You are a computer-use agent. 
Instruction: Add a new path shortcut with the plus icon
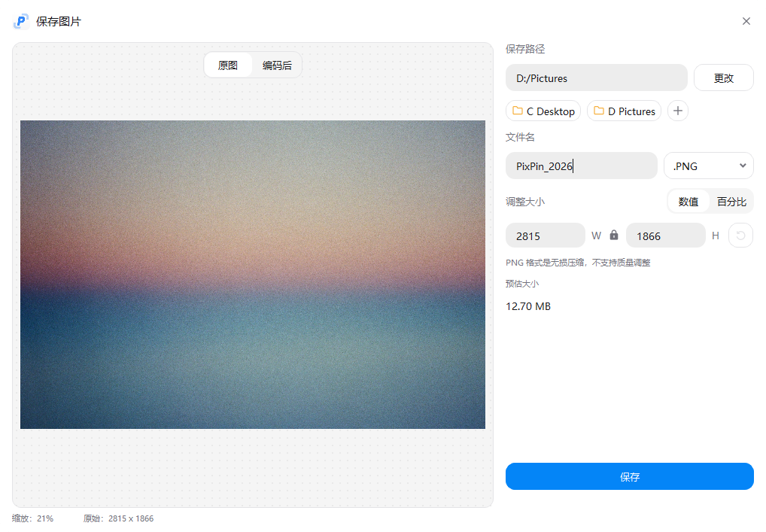[677, 111]
